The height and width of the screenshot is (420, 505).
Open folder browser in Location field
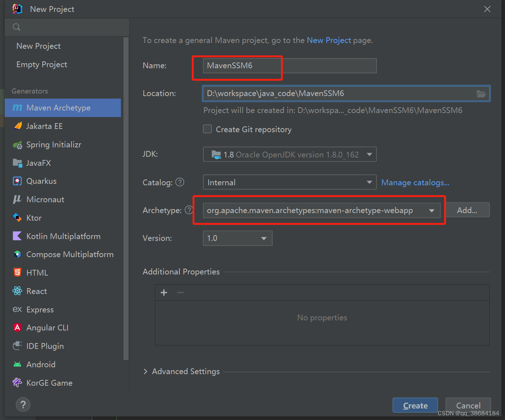(481, 94)
